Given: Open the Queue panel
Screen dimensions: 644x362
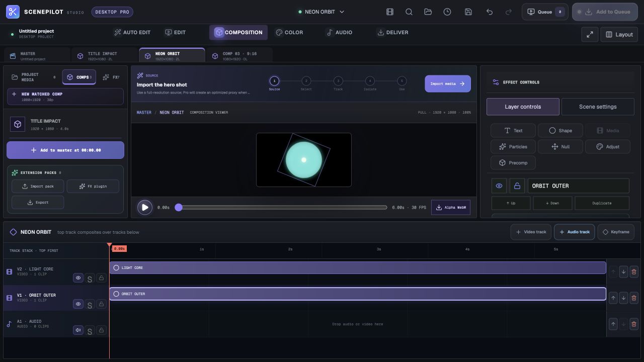Looking at the screenshot, I should (545, 12).
